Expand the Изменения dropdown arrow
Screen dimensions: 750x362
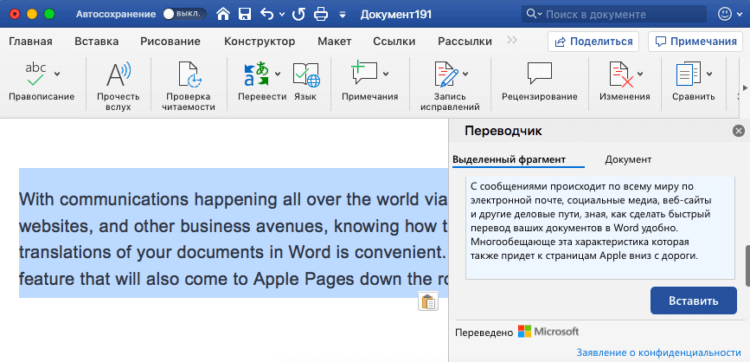coord(640,74)
